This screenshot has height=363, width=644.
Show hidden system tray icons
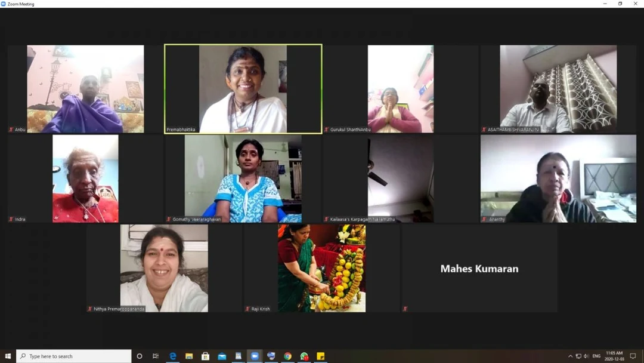(570, 356)
